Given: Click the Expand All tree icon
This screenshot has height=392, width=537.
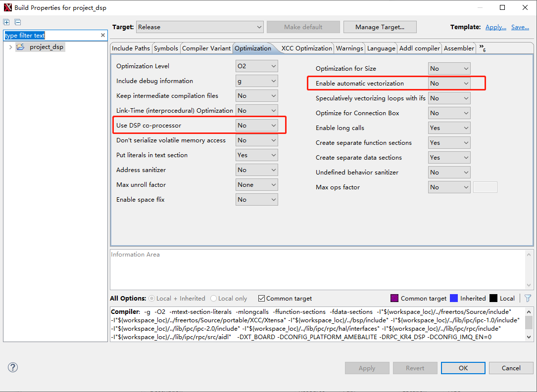Looking at the screenshot, I should coord(6,22).
